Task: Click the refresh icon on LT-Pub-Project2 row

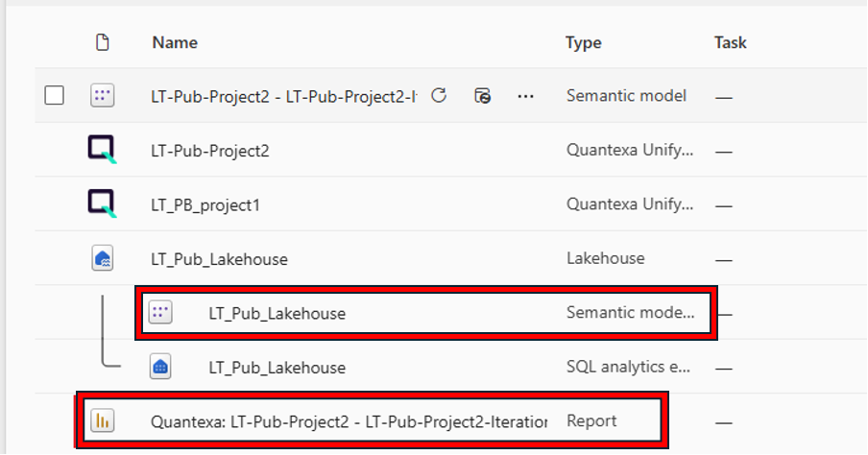Action: click(x=439, y=95)
